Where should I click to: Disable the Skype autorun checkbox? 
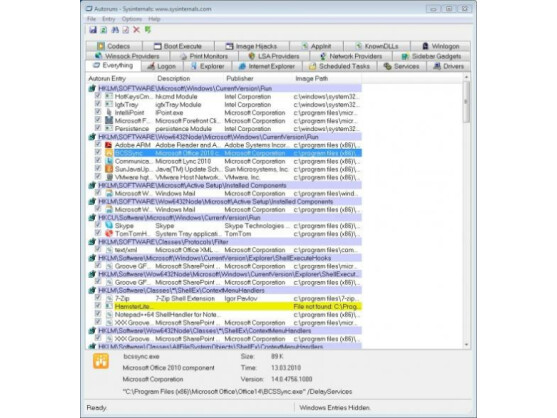[x=98, y=225]
